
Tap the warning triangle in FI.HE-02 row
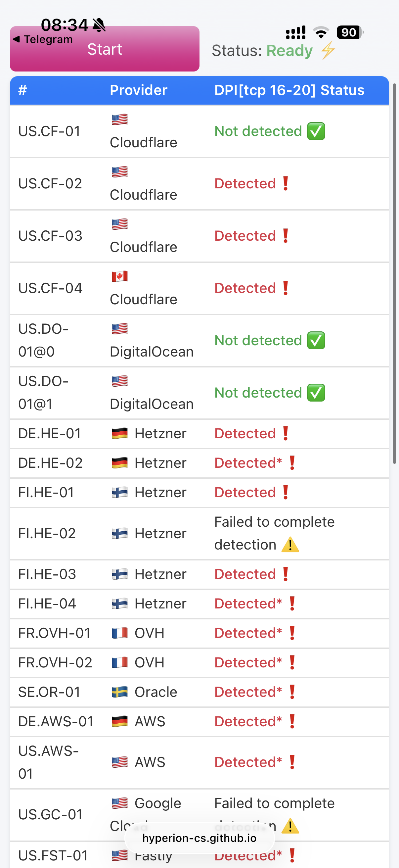click(x=290, y=545)
